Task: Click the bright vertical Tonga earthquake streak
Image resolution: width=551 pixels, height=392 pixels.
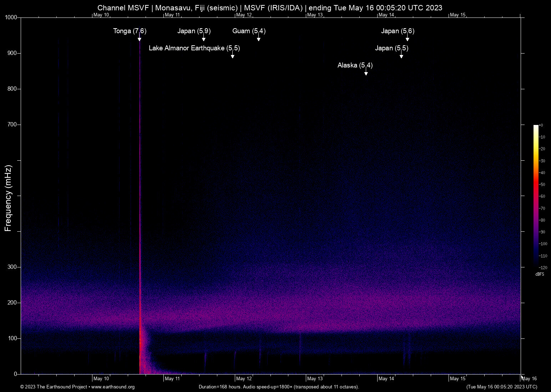Action: (x=140, y=207)
